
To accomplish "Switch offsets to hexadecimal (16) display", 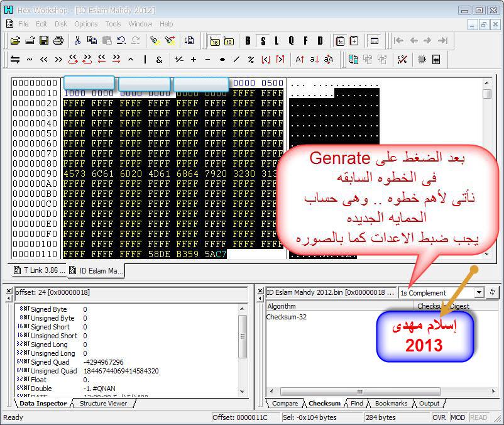I will tap(215, 41).
